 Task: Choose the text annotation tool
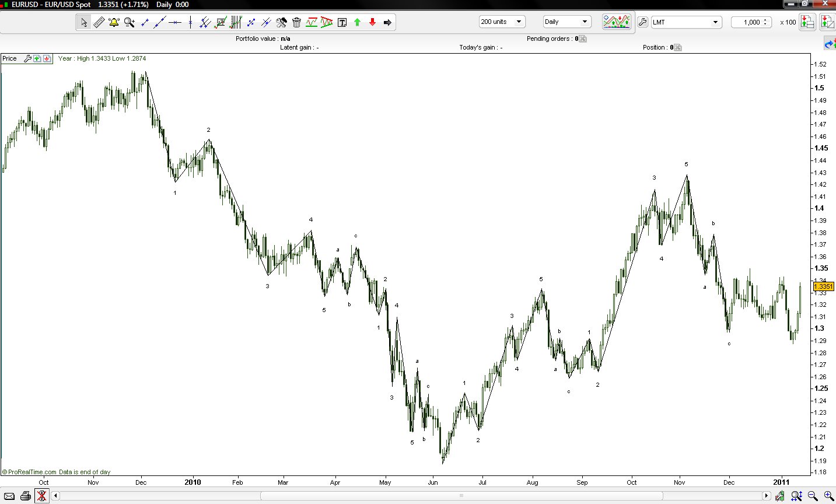coord(342,22)
